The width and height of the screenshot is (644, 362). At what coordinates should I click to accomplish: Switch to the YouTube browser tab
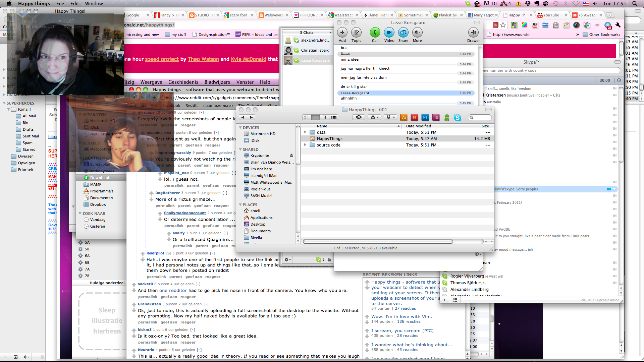(x=551, y=15)
